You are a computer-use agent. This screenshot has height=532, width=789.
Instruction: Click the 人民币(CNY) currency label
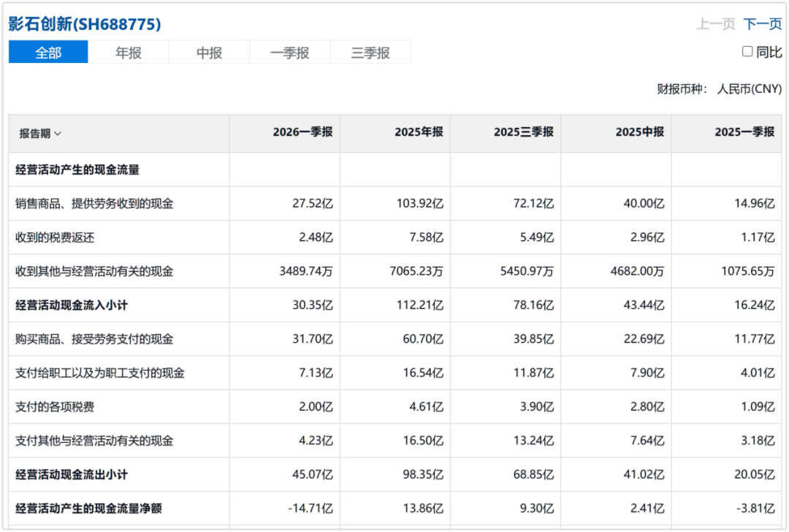[750, 89]
